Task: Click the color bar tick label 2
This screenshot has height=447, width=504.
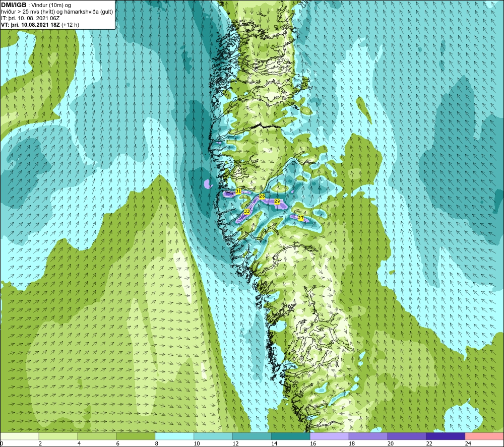Action: 40,443
